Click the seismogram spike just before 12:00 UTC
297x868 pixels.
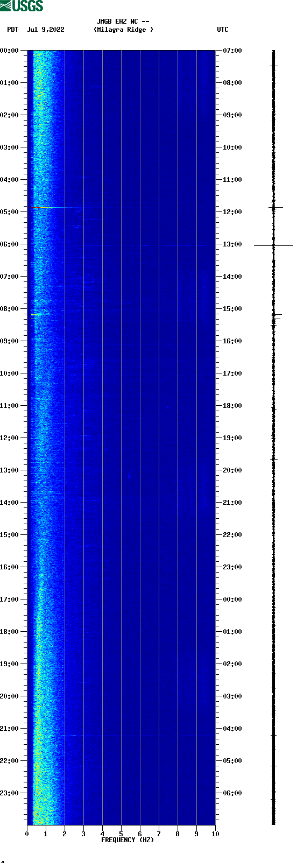275,207
